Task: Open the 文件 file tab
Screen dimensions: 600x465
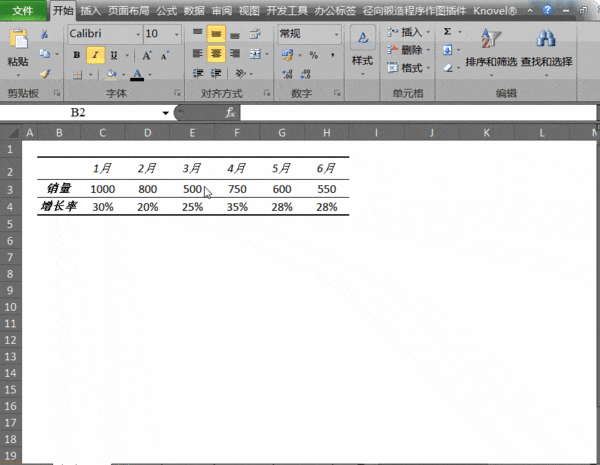Action: [22, 11]
